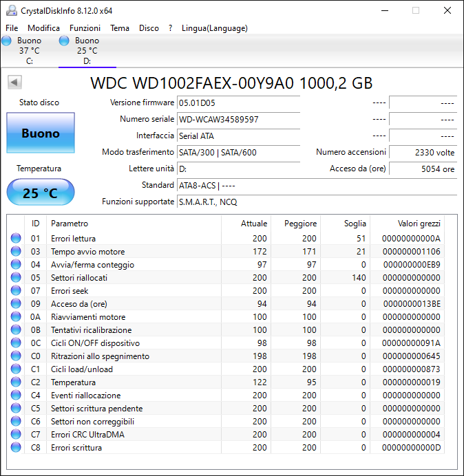Open the Lingua(Language) menu
464x476 pixels.
[215, 28]
